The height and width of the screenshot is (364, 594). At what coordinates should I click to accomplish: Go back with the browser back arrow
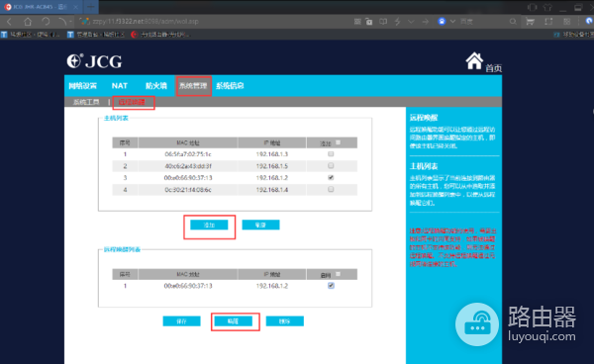pos(10,22)
